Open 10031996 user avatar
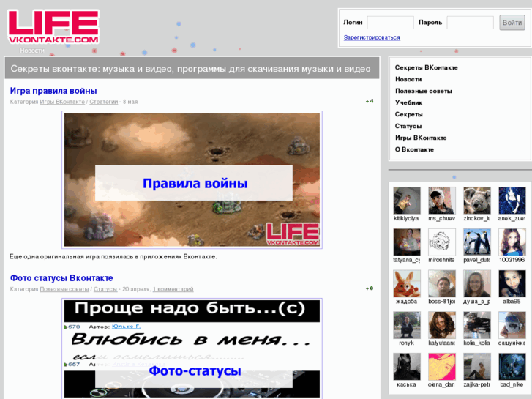Image resolution: width=532 pixels, height=399 pixels. point(512,242)
